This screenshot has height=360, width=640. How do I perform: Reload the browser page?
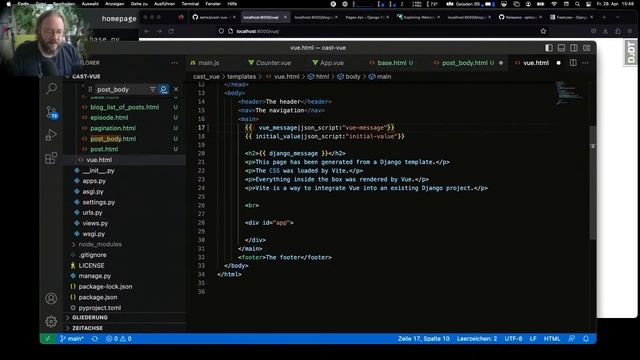(171, 31)
